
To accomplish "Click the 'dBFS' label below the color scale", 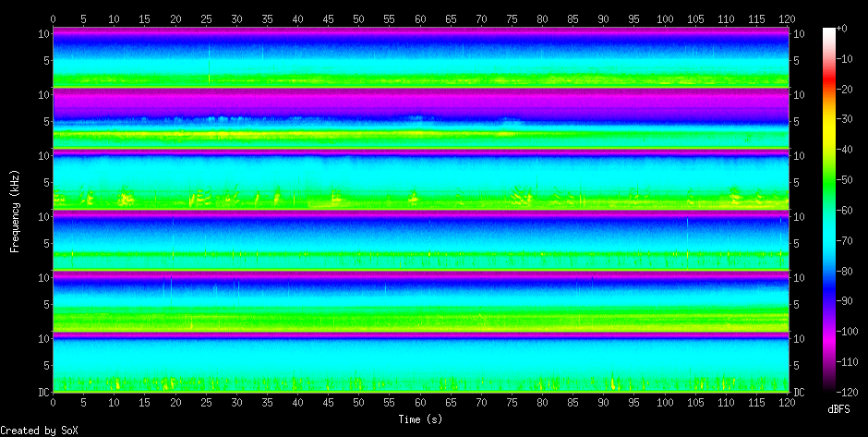I will (x=838, y=409).
